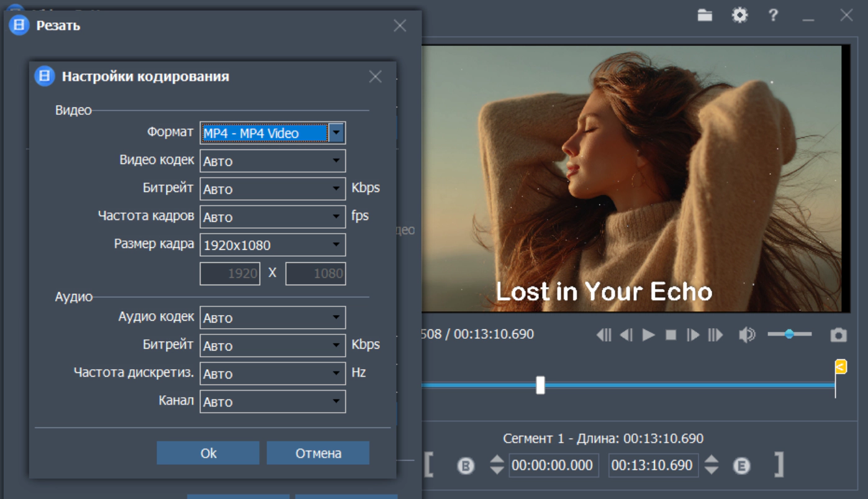Expand the Канал dropdown
This screenshot has height=499, width=868.
(336, 401)
